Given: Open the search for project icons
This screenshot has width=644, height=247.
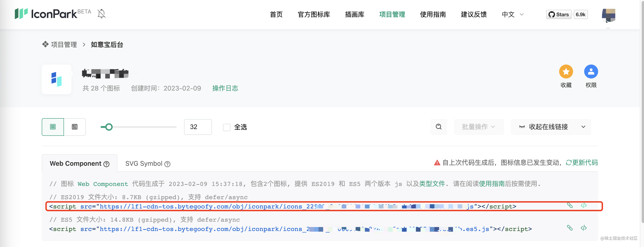Looking at the screenshot, I should tap(439, 127).
